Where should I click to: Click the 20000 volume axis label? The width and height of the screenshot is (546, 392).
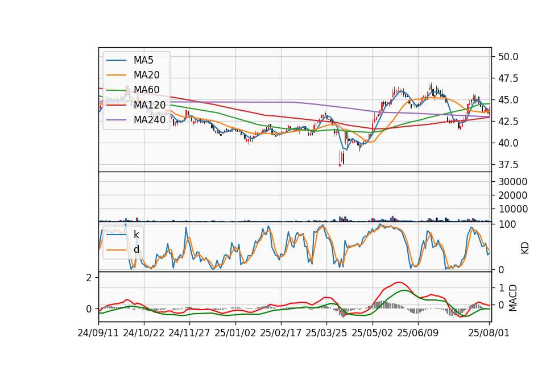513,195
